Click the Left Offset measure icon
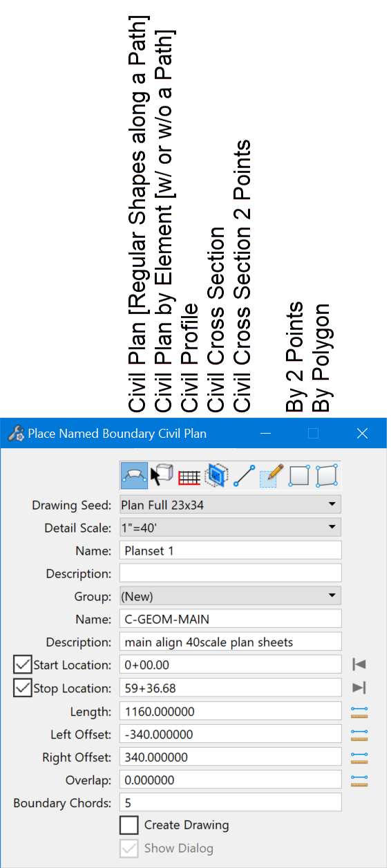Viewport: 391px width, 868px height. [359, 734]
